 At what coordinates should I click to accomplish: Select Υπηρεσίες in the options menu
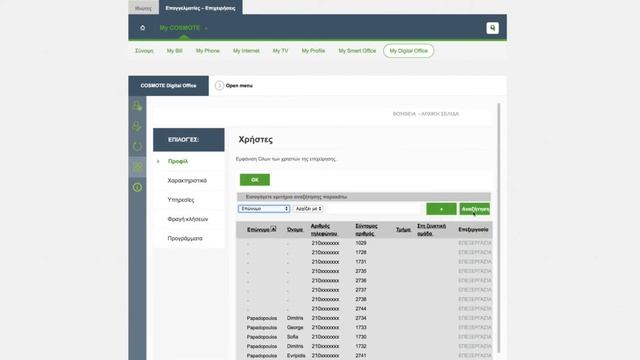coord(180,200)
